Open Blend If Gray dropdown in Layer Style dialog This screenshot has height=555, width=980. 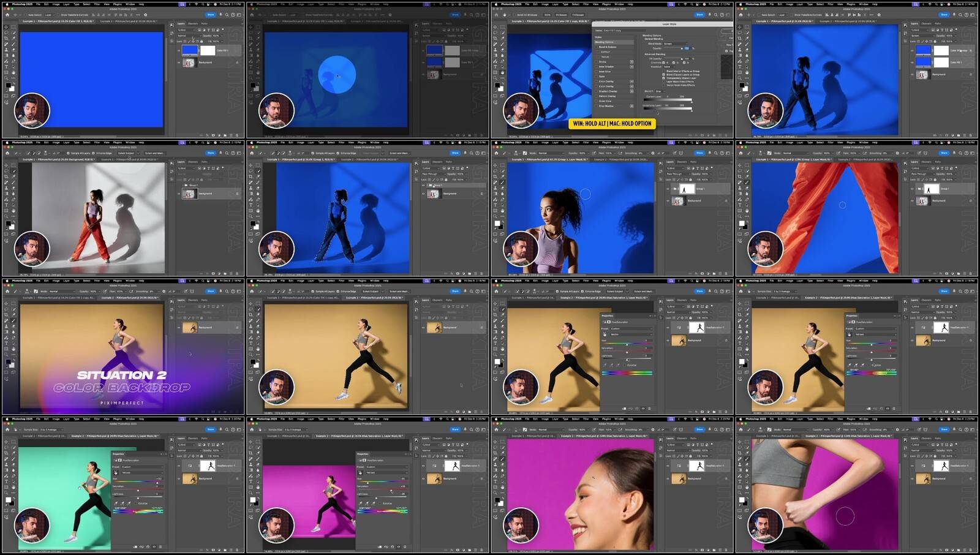coord(659,91)
